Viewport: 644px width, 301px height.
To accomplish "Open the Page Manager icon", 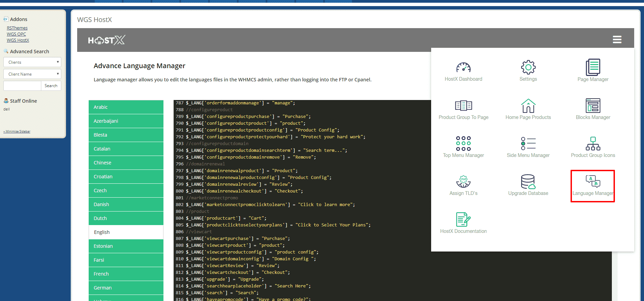I will [x=593, y=68].
